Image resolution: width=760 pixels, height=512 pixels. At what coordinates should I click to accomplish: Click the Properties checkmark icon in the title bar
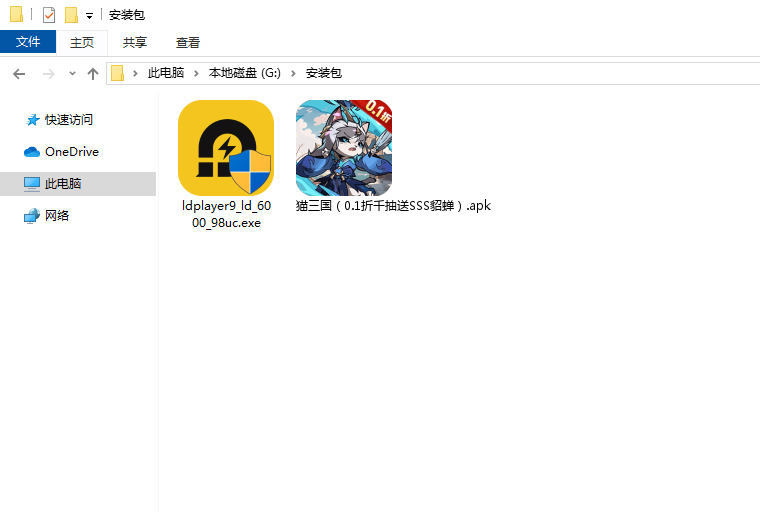[x=49, y=15]
